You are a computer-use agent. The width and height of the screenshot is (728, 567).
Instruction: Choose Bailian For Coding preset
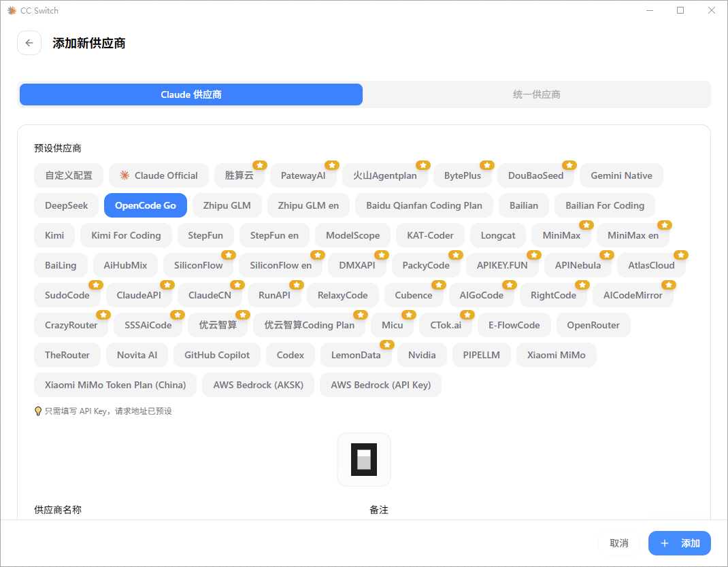604,205
